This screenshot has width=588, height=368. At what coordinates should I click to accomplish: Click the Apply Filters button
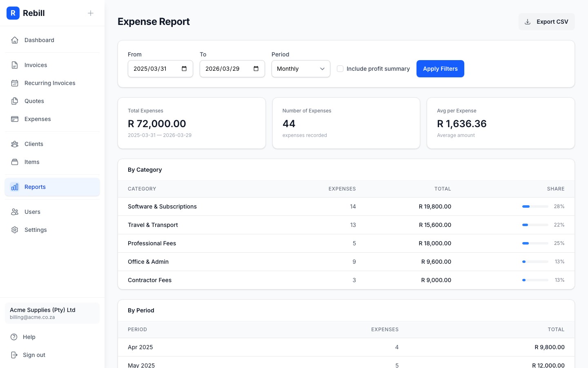[440, 69]
